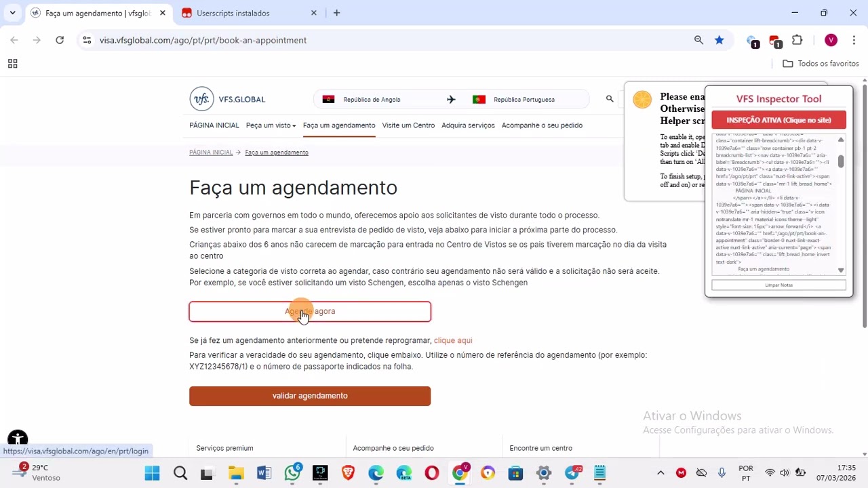The width and height of the screenshot is (868, 488).
Task: Click the PÁGINA INICIAL breadcrumb link
Action: click(211, 152)
